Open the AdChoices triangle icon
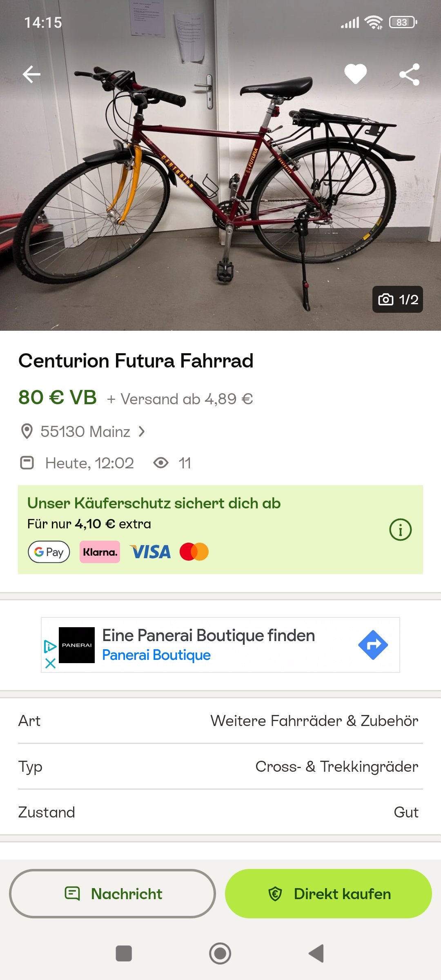Viewport: 441px width, 980px height. [50, 646]
